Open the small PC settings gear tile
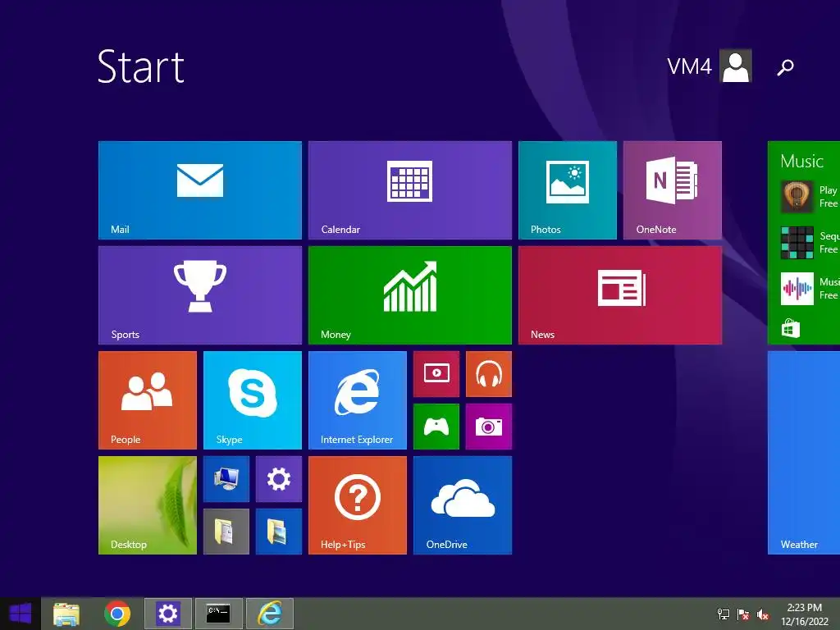Viewport: 840px width, 630px height. tap(279, 479)
